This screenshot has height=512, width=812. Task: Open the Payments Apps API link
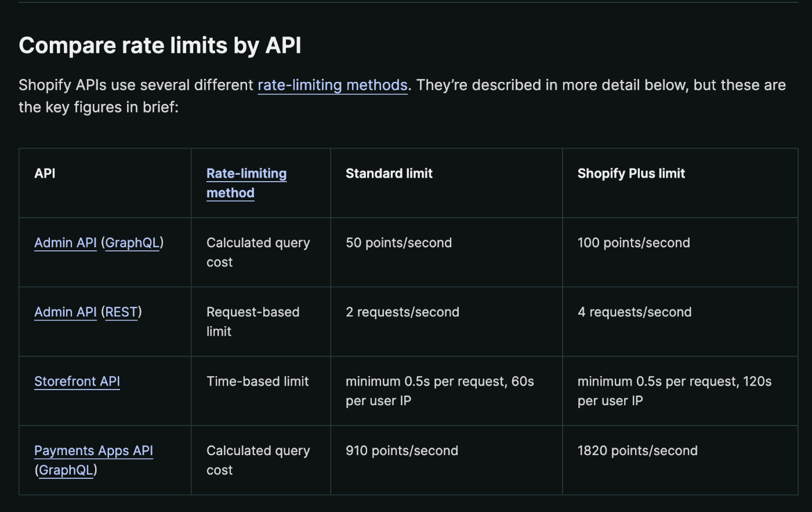93,450
